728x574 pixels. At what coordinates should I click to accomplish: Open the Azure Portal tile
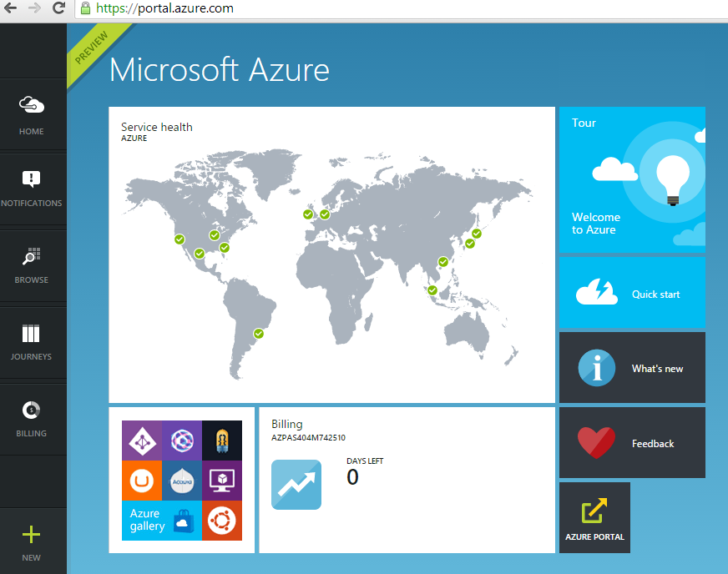point(594,518)
